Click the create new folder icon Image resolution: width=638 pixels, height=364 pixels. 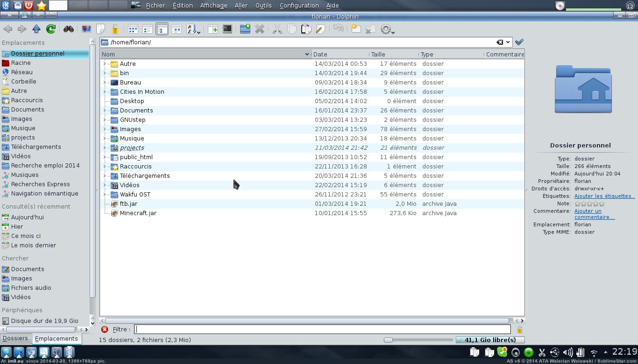245,29
